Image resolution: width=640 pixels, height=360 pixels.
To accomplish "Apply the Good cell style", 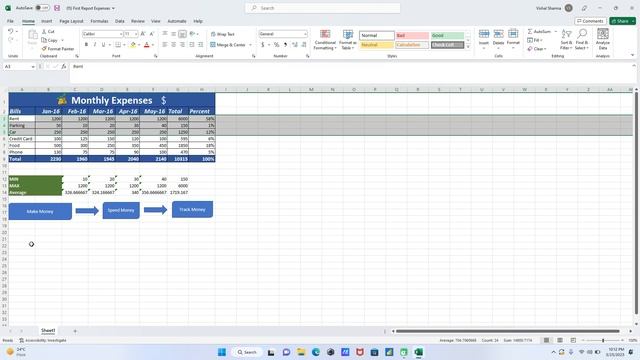I will 447,36.
